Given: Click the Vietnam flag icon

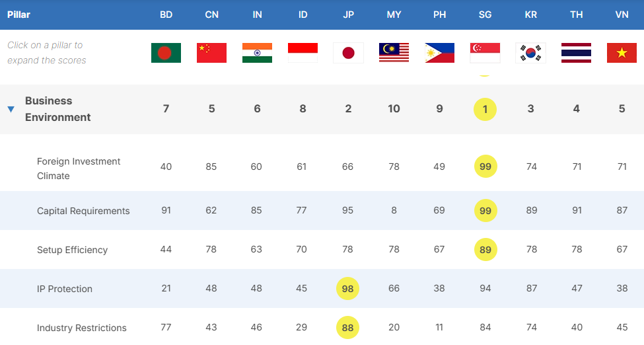Looking at the screenshot, I should [x=622, y=53].
